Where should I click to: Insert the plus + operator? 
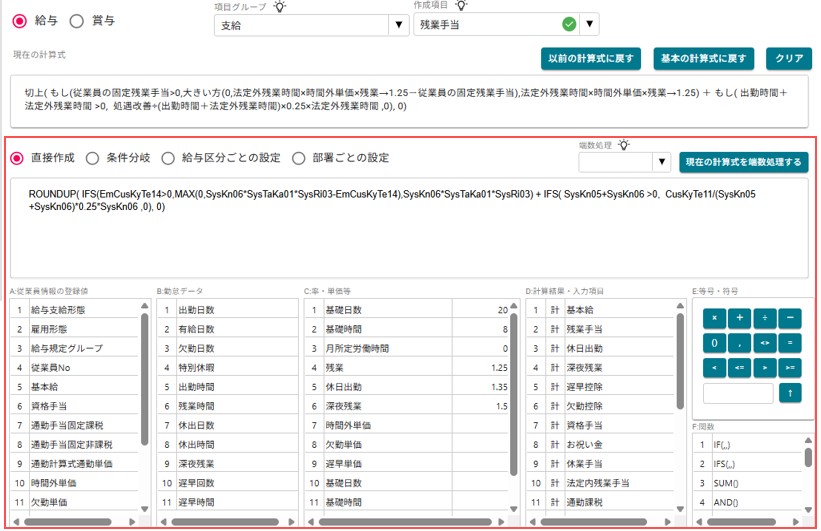tap(739, 318)
